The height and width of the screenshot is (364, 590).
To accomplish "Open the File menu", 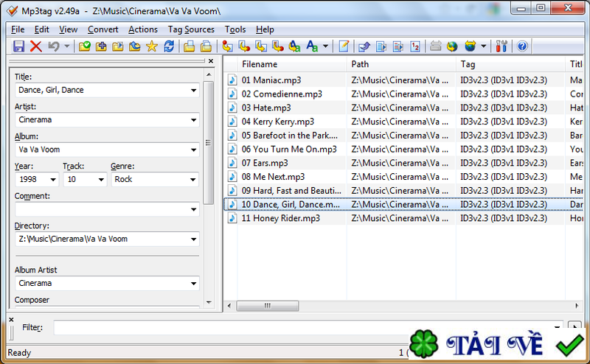I will point(18,29).
